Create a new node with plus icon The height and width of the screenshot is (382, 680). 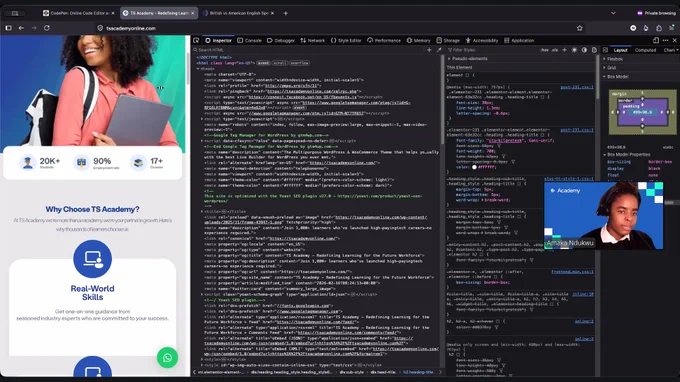(429, 50)
